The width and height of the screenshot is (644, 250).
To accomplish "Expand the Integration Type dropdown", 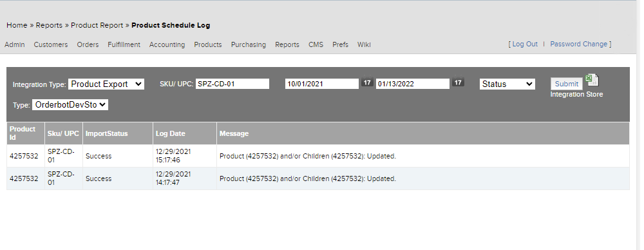I will pyautogui.click(x=106, y=84).
